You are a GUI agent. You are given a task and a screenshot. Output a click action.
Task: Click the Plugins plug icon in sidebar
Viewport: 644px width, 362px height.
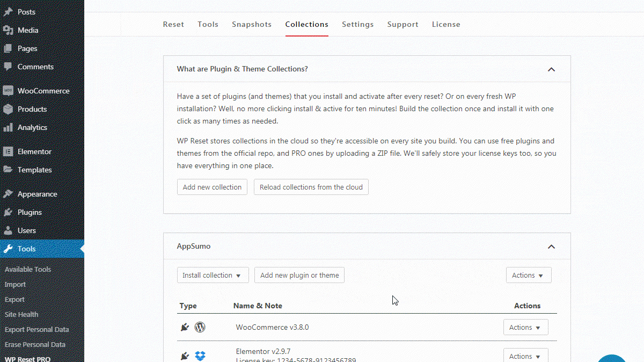click(8, 212)
